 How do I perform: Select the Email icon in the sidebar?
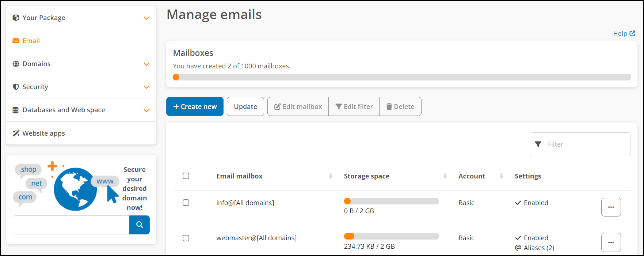tap(15, 40)
